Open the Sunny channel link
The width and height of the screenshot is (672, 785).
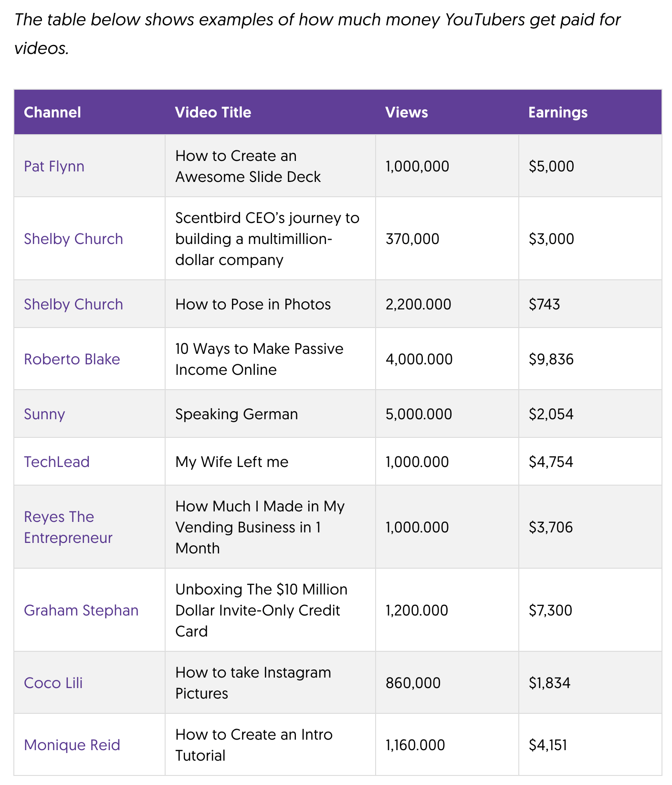(44, 414)
